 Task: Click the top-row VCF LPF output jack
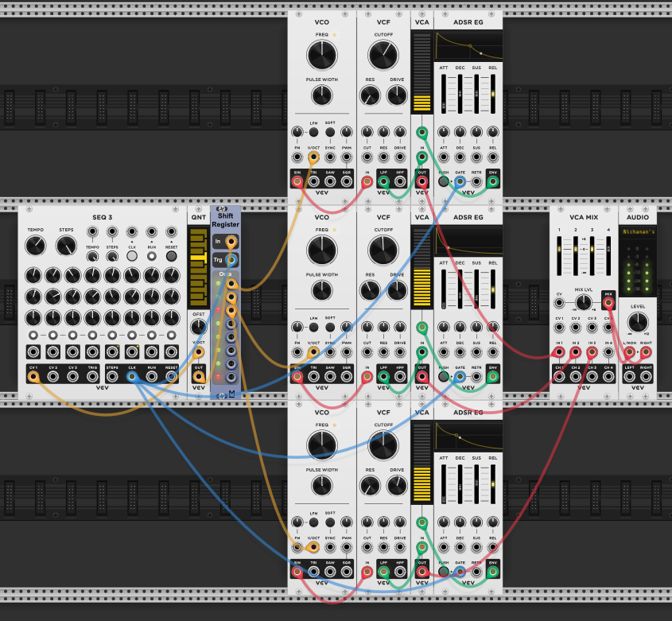point(383,182)
